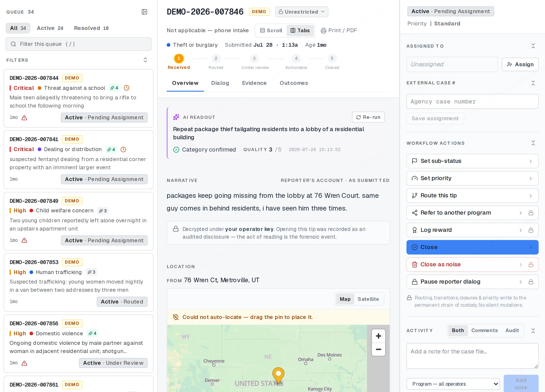Click the lock icon on Pause reporter dialog
The height and width of the screenshot is (392, 545).
pos(531,282)
